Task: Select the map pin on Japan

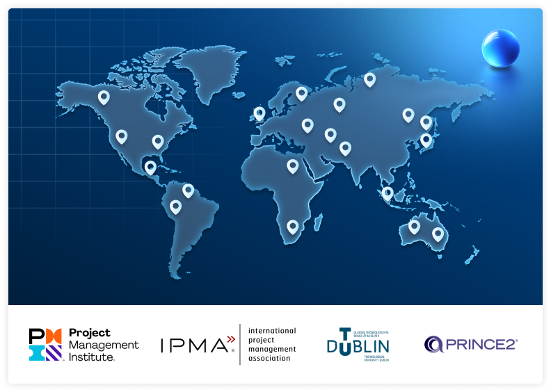Action: click(426, 140)
